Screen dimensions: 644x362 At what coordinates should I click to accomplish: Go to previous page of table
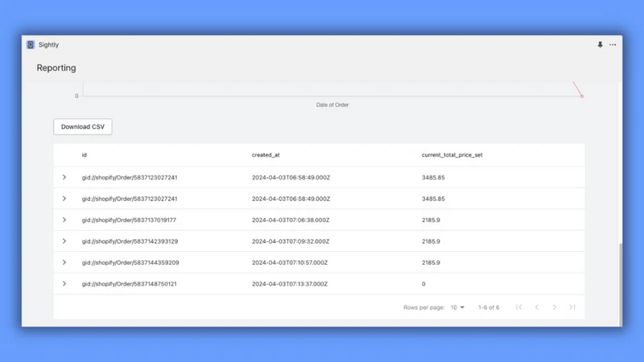tap(537, 307)
